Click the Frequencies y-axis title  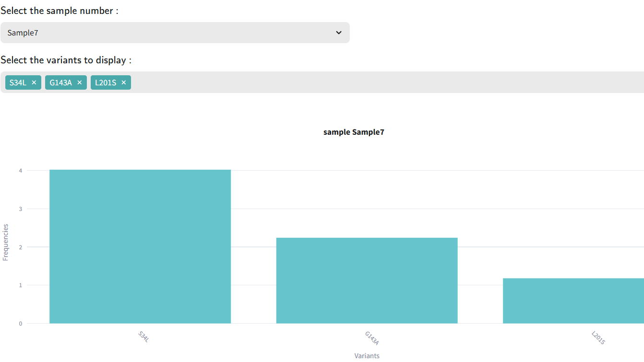6,242
